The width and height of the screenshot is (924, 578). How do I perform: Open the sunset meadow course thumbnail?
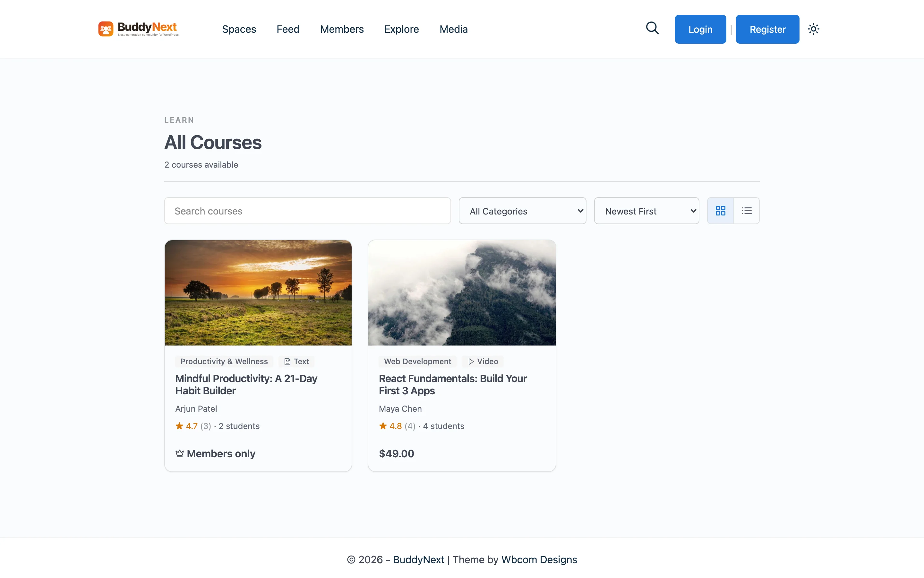tap(258, 293)
